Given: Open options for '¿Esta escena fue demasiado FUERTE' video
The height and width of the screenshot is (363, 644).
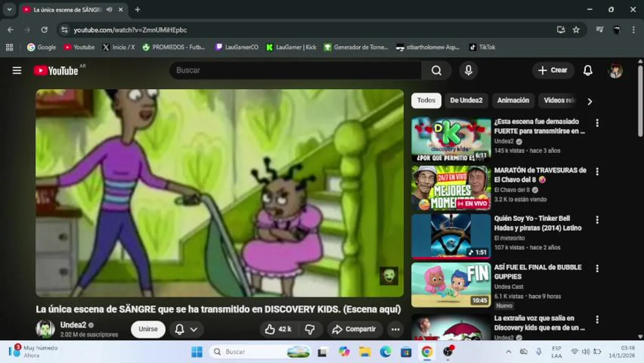Looking at the screenshot, I should pyautogui.click(x=597, y=123).
